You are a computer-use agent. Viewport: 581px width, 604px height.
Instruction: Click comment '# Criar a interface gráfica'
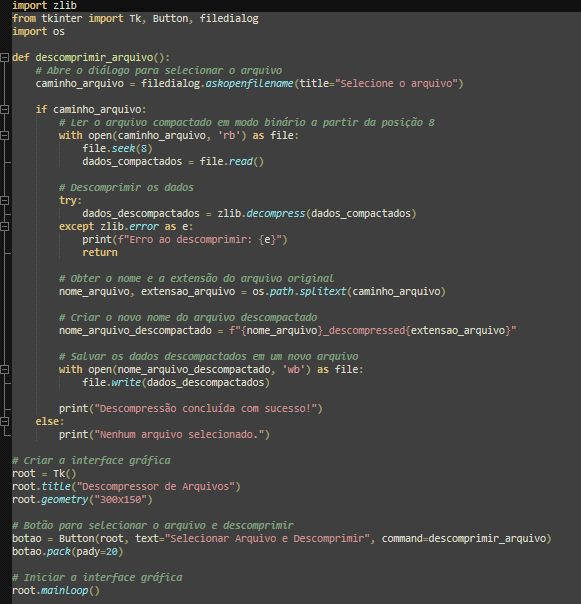pyautogui.click(x=91, y=461)
